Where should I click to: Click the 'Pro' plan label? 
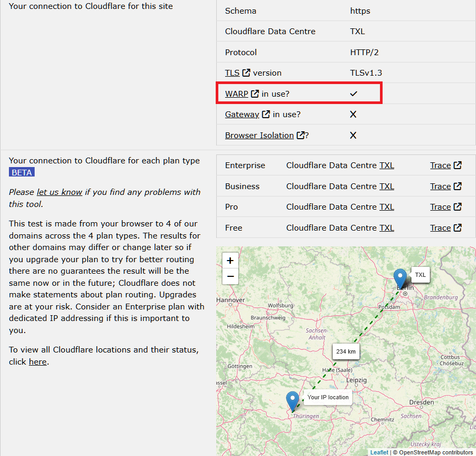tap(231, 207)
